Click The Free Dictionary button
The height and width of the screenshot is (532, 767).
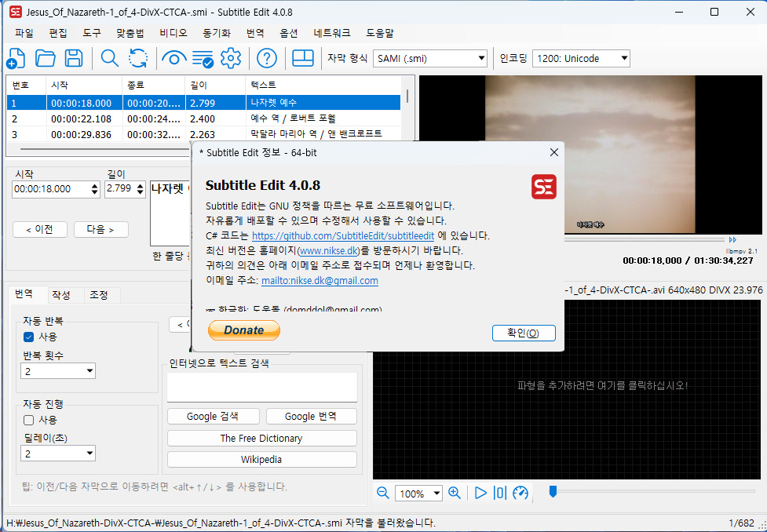click(261, 438)
